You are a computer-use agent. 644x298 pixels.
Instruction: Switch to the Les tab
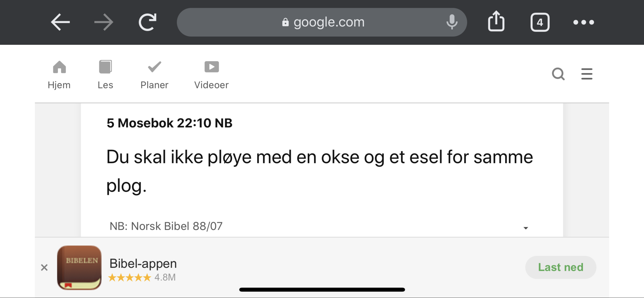[105, 75]
